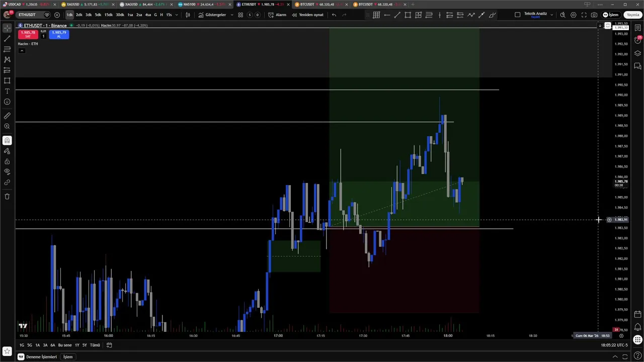Undo the last chart action
644x362 pixels.
pos(334,15)
